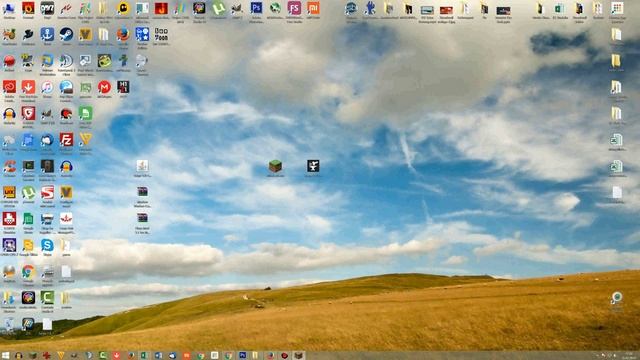Select the bright green document desktop icon

pos(85,113)
